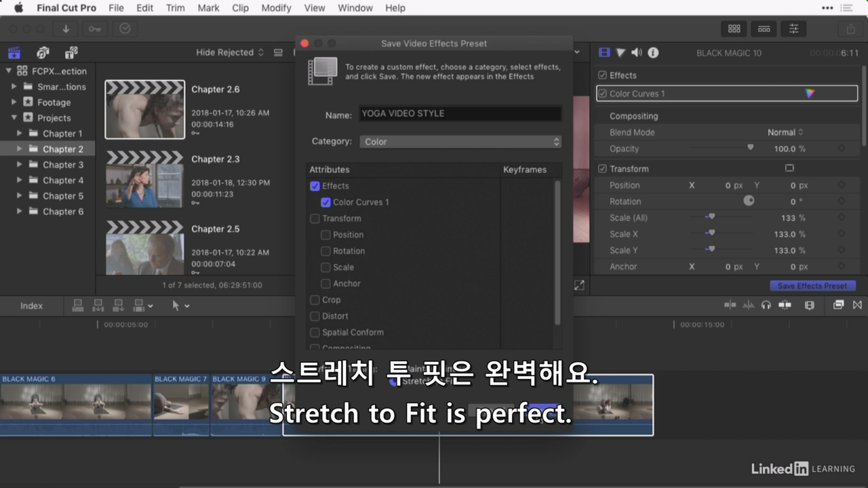Expand the Chapter 1 folder

[x=20, y=133]
